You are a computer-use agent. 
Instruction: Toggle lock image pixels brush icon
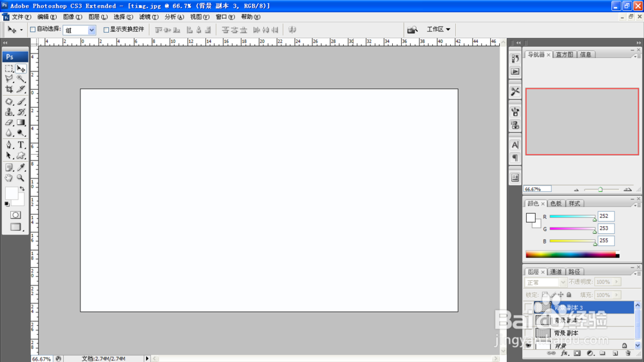[x=553, y=294]
